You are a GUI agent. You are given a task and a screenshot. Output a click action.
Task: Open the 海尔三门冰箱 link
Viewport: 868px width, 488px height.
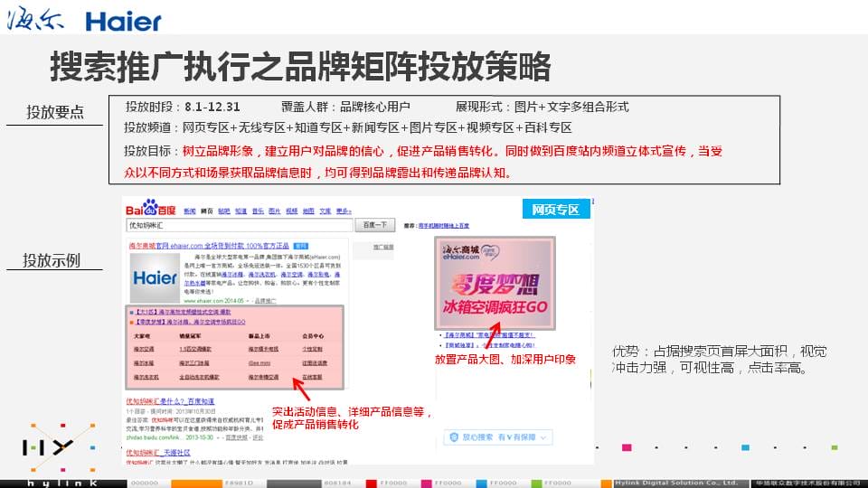pos(193,363)
